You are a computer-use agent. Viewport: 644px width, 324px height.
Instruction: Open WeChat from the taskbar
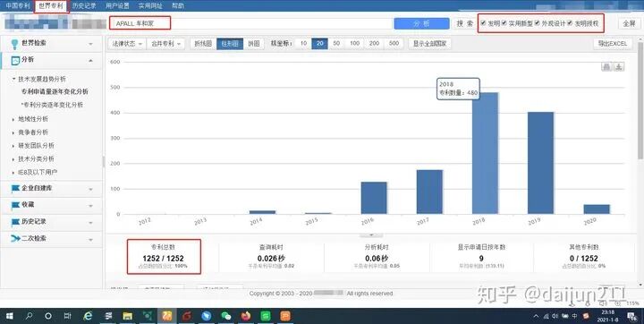pyautogui.click(x=226, y=316)
